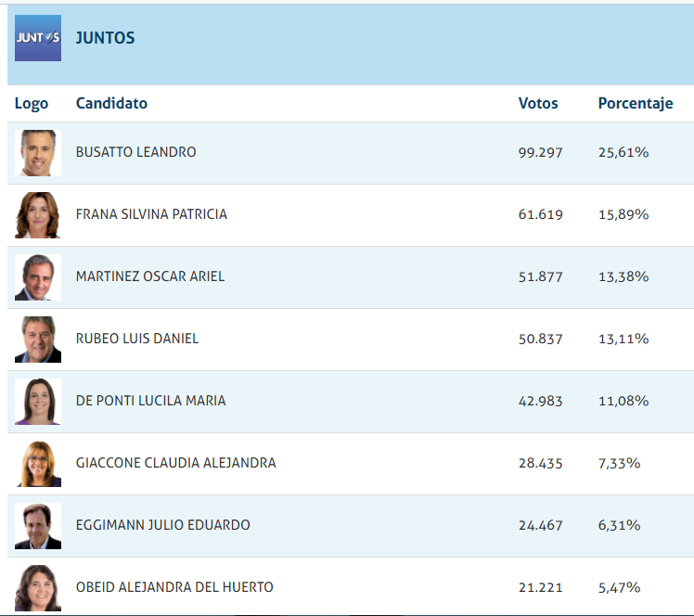The height and width of the screenshot is (616, 694).
Task: Select the JUNTOS party title text
Action: click(105, 38)
